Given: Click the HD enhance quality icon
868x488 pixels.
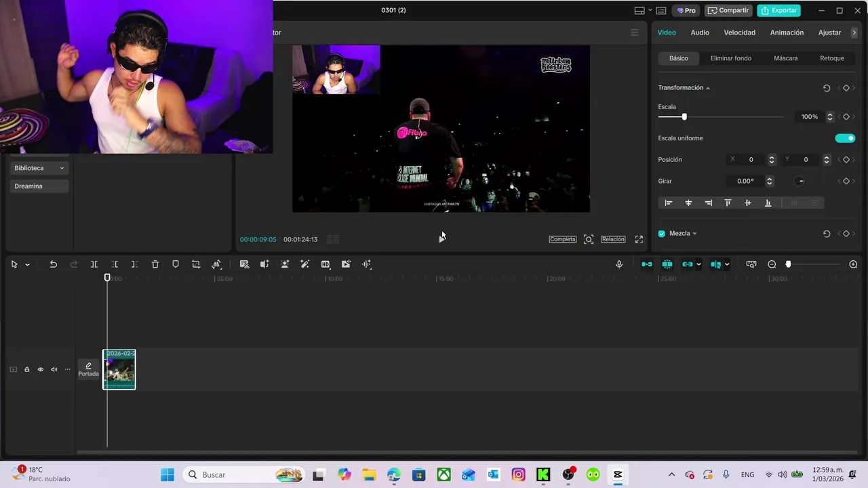Looking at the screenshot, I should [x=325, y=264].
